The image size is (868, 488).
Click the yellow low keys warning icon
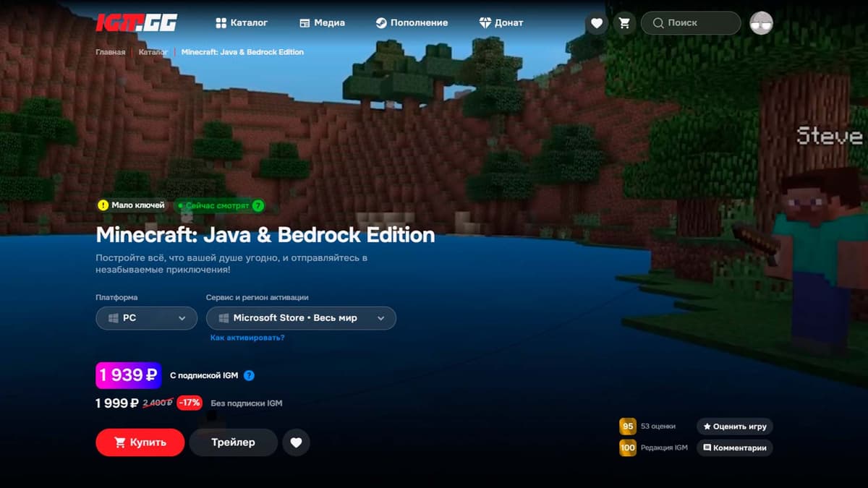click(103, 205)
